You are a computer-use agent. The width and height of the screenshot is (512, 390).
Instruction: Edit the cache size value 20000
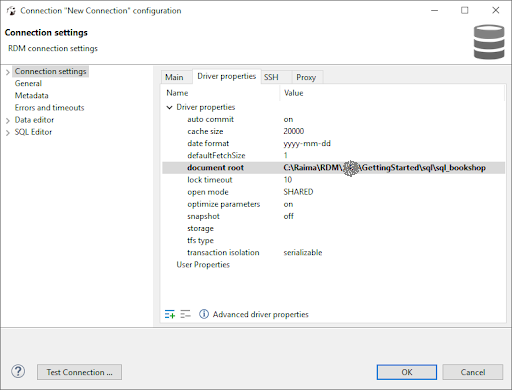point(294,131)
